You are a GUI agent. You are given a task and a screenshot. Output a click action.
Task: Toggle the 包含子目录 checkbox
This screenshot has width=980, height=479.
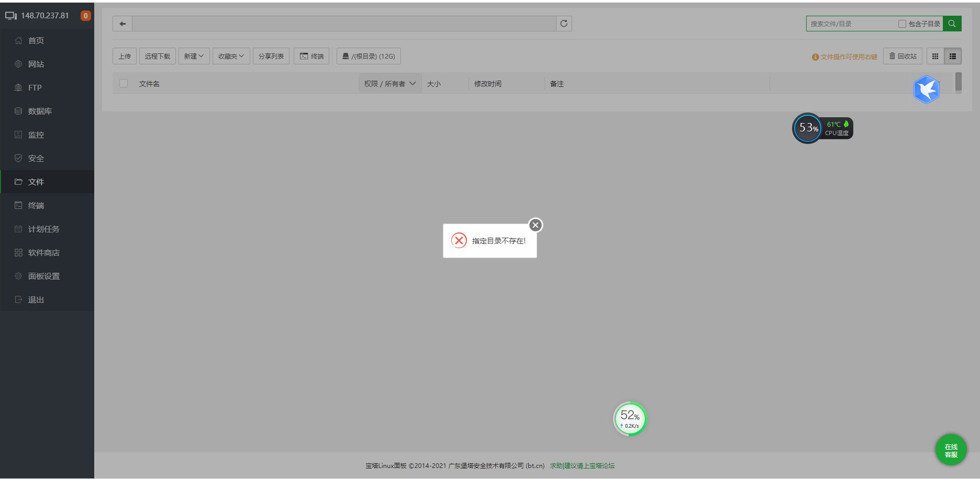[902, 24]
